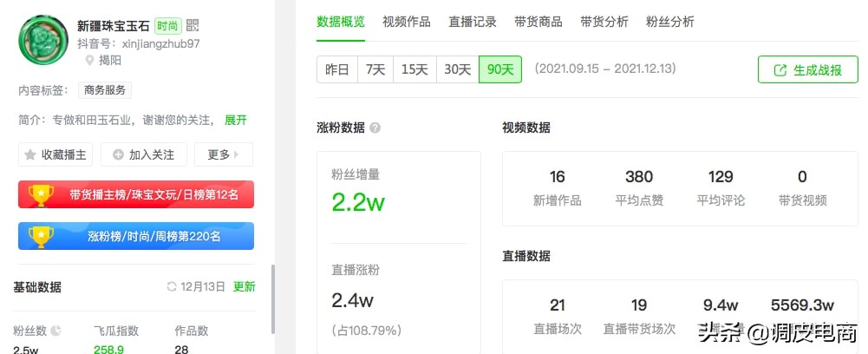Click the date range (2021.09.15 – 2021.12.13)
This screenshot has width=868, height=354.
pos(605,69)
